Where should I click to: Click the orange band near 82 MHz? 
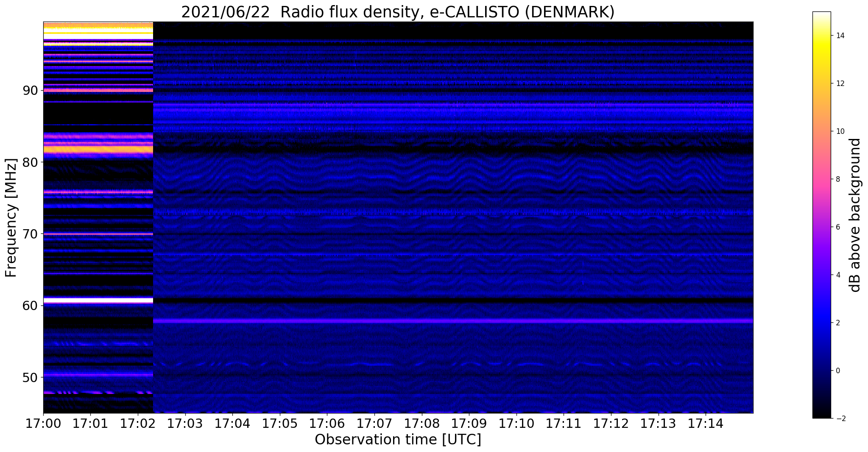pos(98,149)
